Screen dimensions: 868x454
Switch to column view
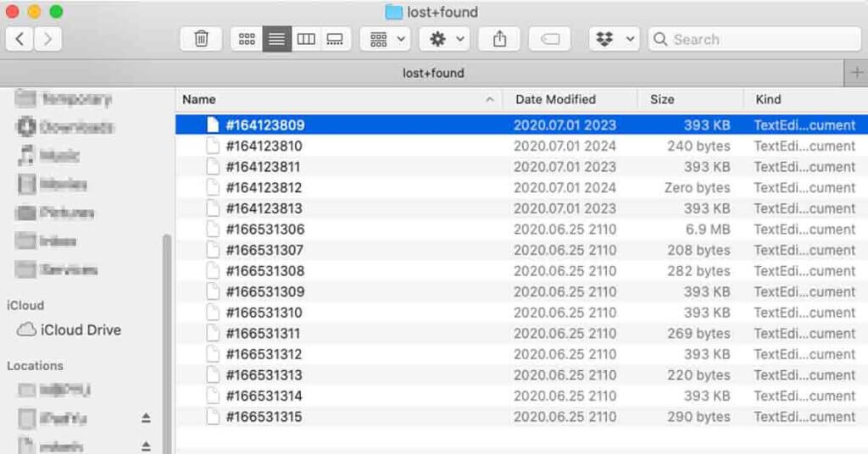(x=306, y=39)
